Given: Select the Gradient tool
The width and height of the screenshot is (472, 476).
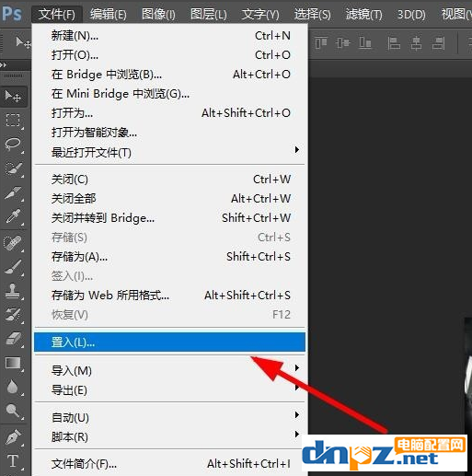Looking at the screenshot, I should pos(13,363).
